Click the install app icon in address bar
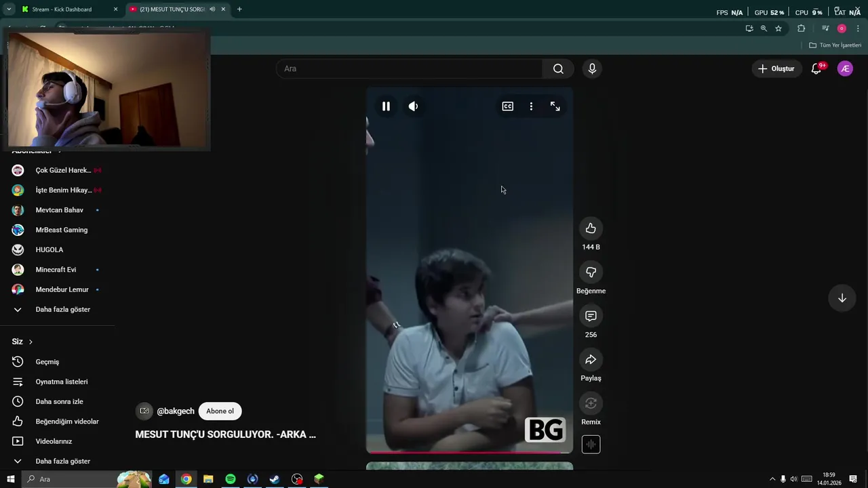 749,28
